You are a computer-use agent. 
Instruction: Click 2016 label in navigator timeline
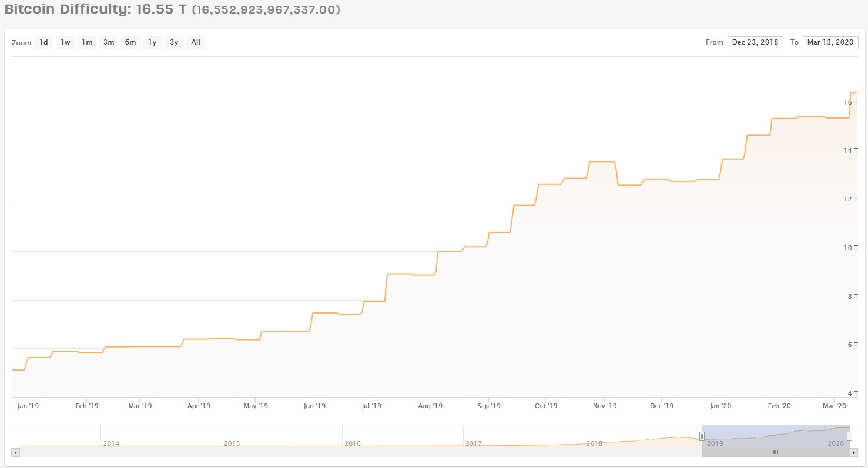coord(353,443)
